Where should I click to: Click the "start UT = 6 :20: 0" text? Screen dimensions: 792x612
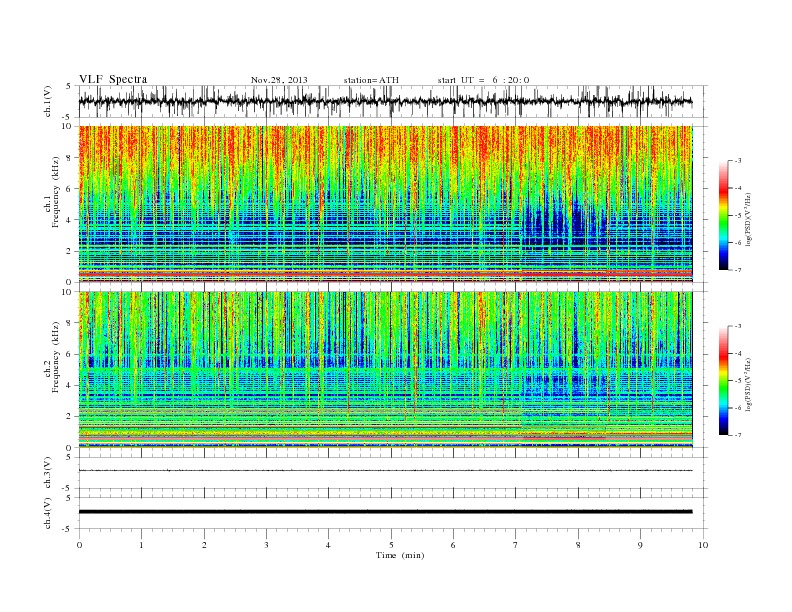[x=483, y=80]
